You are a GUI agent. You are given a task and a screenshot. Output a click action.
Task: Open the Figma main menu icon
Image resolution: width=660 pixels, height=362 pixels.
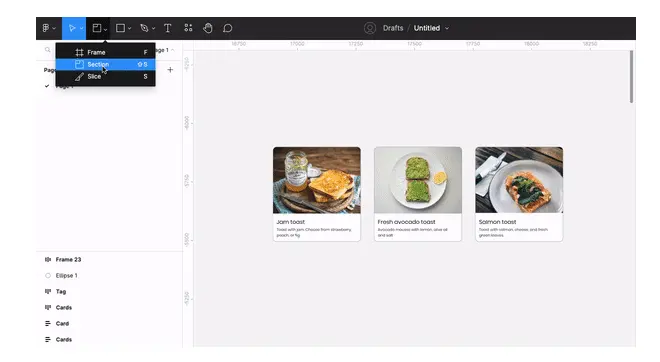tap(45, 28)
